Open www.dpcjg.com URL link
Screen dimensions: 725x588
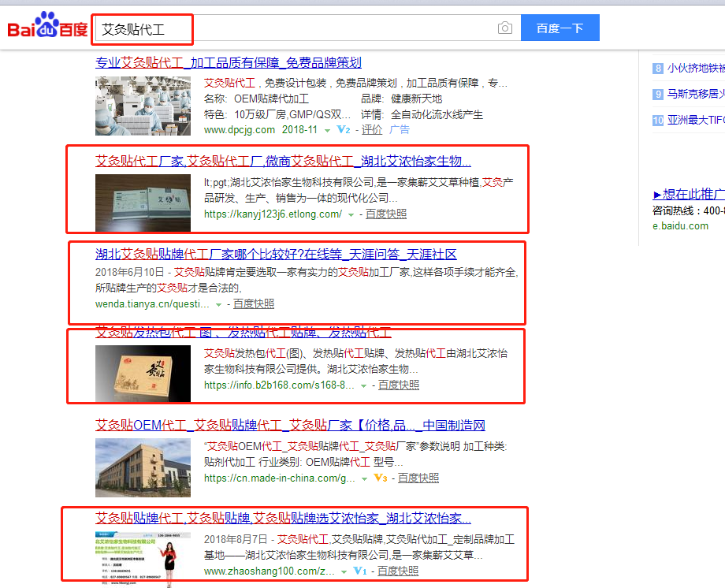click(x=240, y=129)
